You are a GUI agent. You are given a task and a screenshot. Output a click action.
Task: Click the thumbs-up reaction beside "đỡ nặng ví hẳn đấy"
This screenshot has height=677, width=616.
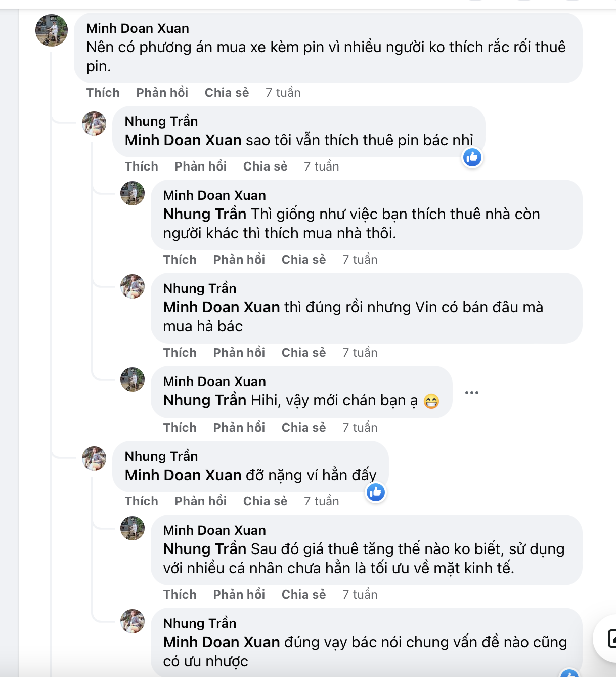[x=376, y=492]
